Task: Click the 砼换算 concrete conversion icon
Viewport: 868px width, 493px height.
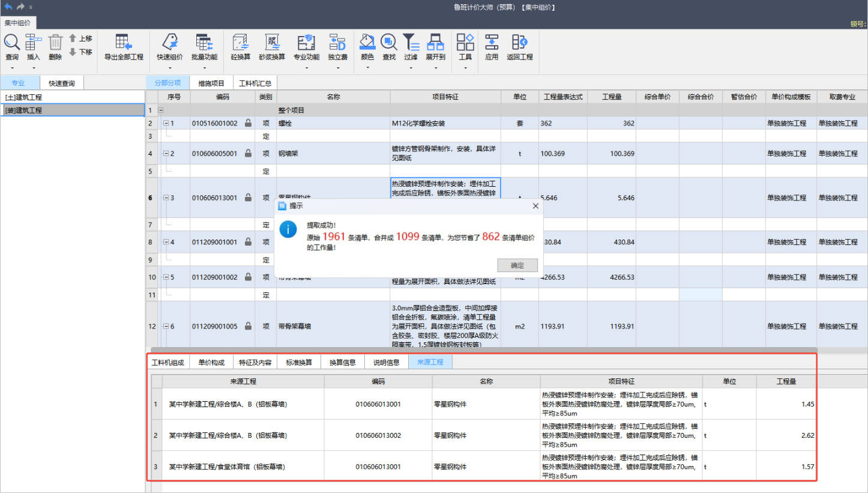Action: tap(240, 43)
